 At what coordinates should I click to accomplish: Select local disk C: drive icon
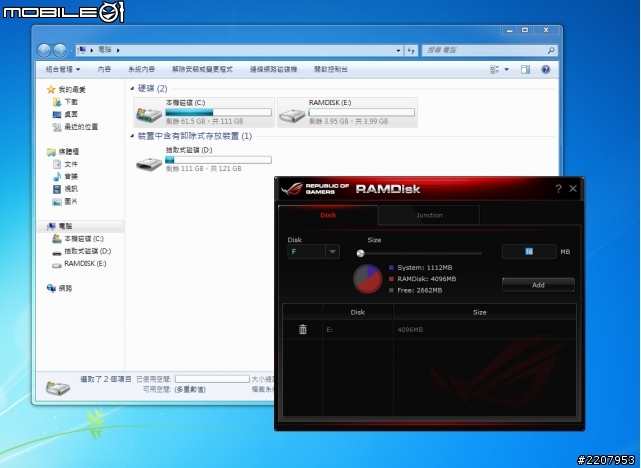tap(149, 114)
